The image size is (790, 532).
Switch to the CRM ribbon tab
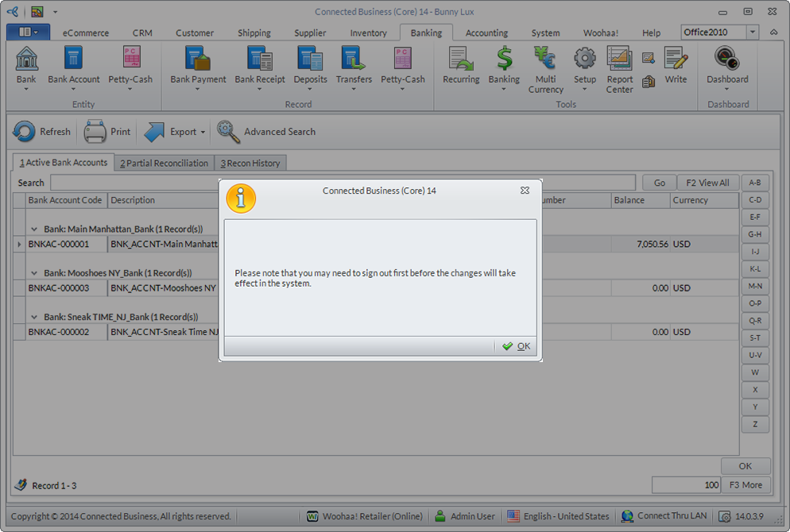(x=142, y=33)
